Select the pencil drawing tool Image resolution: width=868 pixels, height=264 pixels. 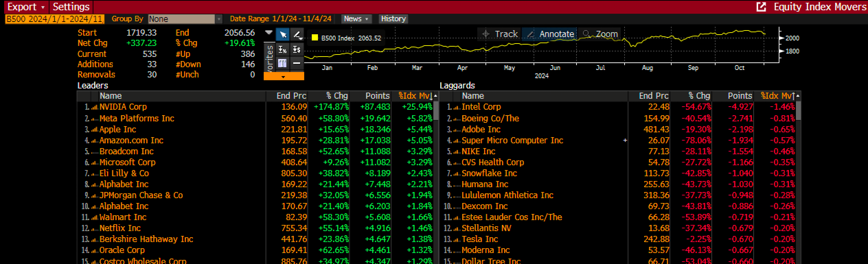coord(297,34)
